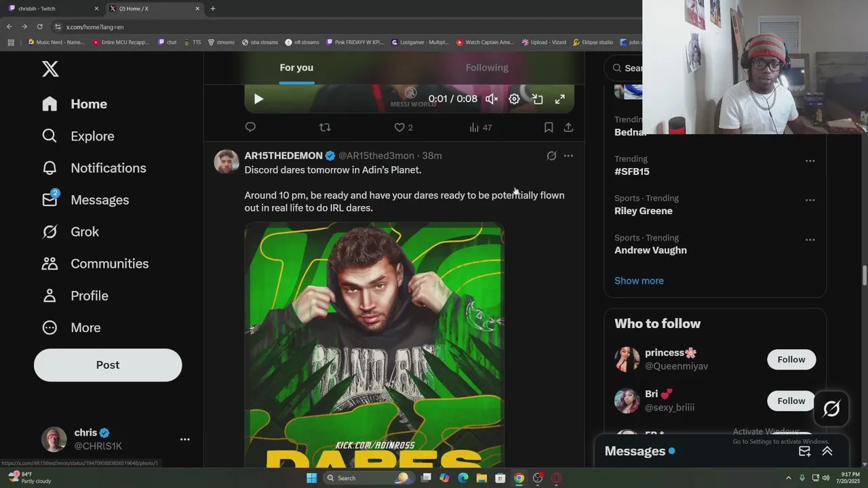Go back in the browser
This screenshot has height=488, width=868.
click(9, 27)
